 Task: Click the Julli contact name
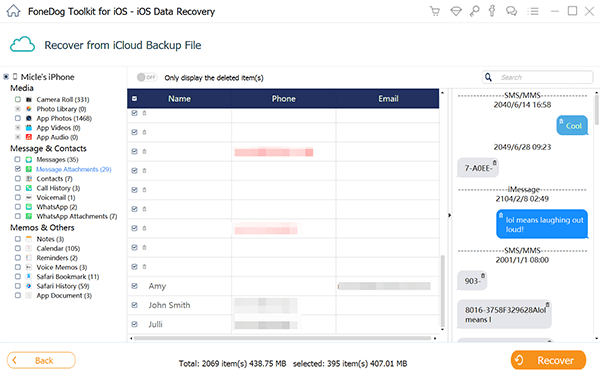tap(155, 324)
